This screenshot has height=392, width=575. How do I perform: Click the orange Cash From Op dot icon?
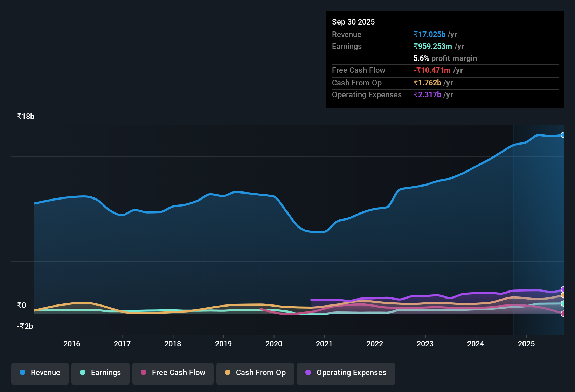(x=228, y=373)
